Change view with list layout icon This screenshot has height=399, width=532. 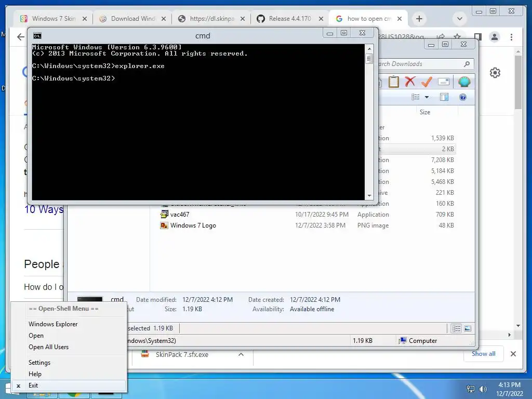[x=416, y=97]
